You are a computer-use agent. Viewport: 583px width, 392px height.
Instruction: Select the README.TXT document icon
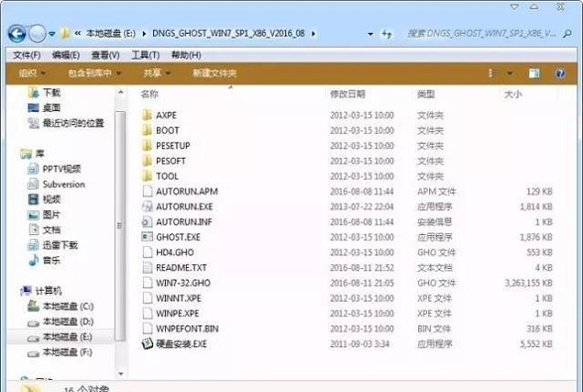[x=148, y=267]
